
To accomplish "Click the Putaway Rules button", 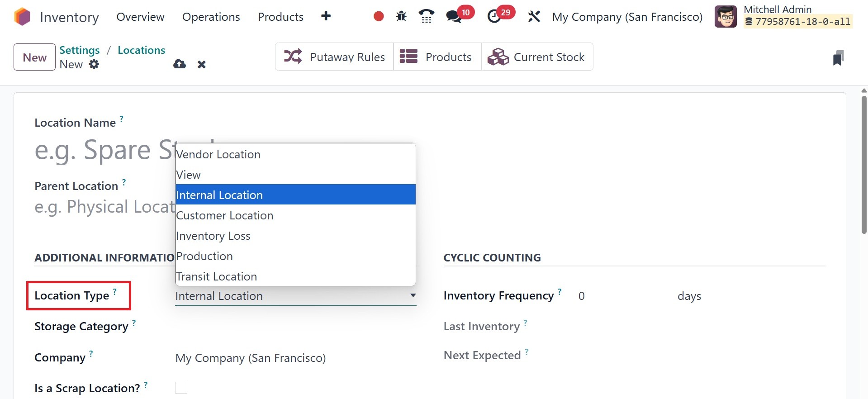I will point(334,57).
